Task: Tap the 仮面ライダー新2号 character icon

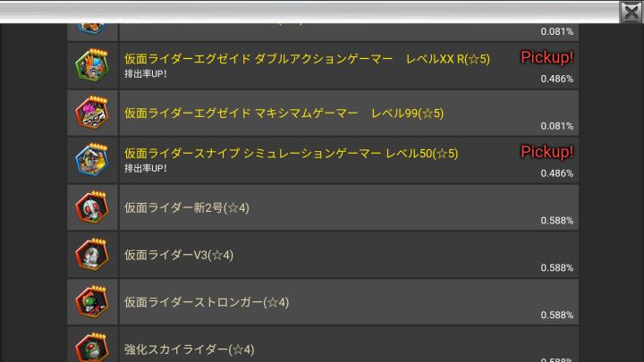Action: [92, 206]
